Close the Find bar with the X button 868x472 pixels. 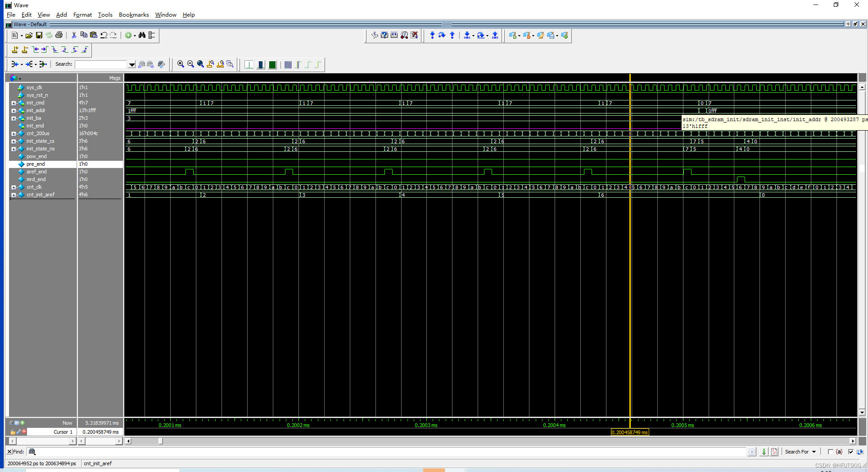pos(9,452)
